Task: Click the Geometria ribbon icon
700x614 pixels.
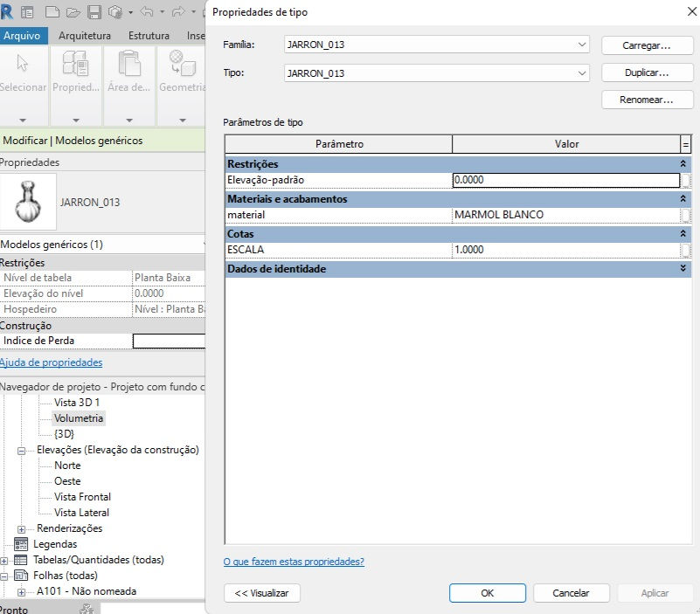Action: [182, 63]
